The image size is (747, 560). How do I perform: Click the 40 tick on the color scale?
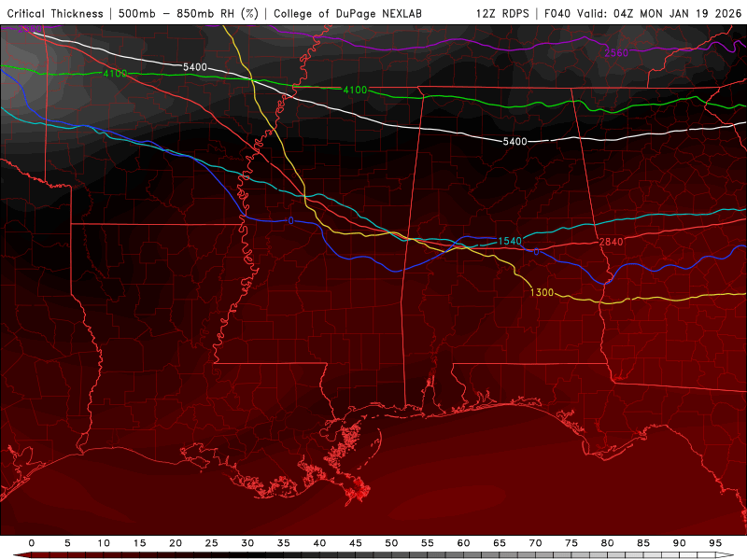tap(319, 543)
